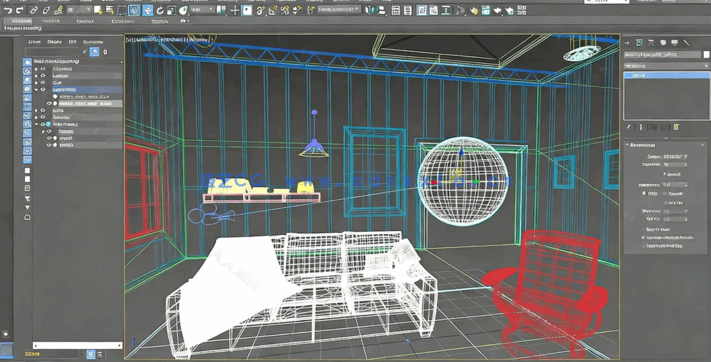711x362 pixels.
Task: Open the named selection sets dropdown
Action: [339, 10]
